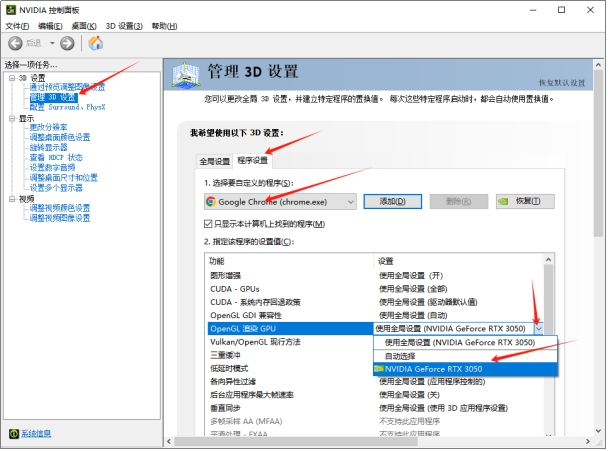Select CUDA - 系统内存回退政策 row
608x451 pixels.
pyautogui.click(x=374, y=302)
